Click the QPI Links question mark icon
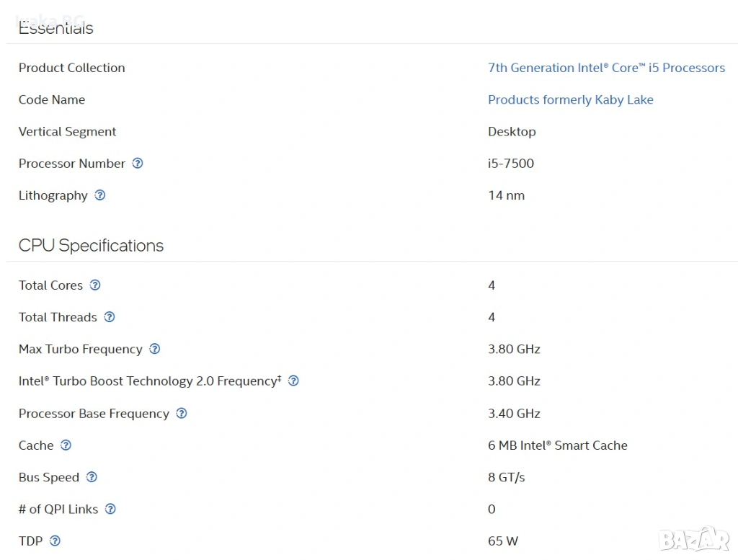The width and height of the screenshot is (738, 560). pyautogui.click(x=110, y=509)
